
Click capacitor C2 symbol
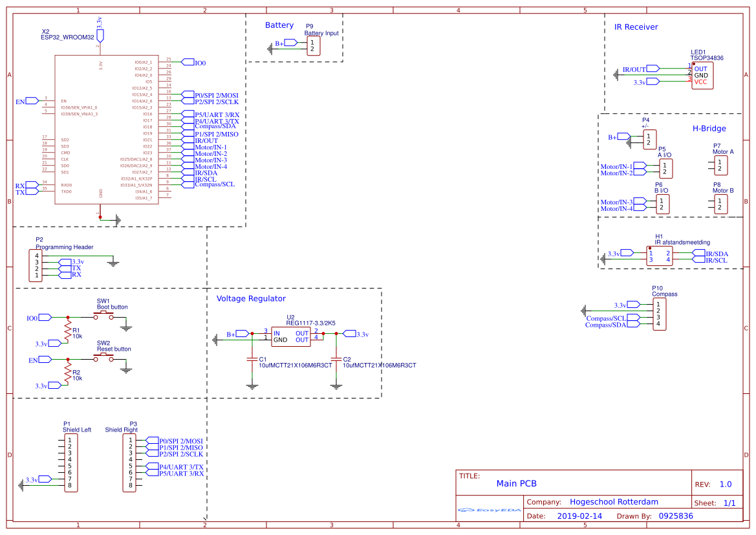(x=336, y=358)
